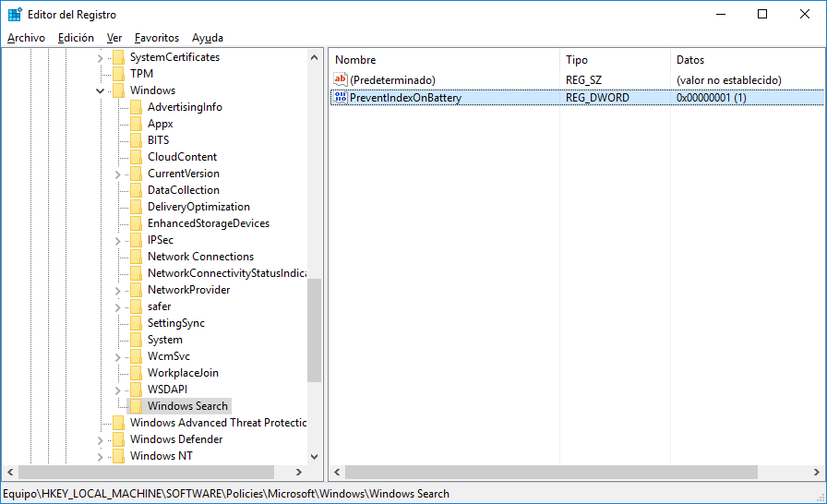Expand the IPSec key
827x504 pixels.
(117, 240)
